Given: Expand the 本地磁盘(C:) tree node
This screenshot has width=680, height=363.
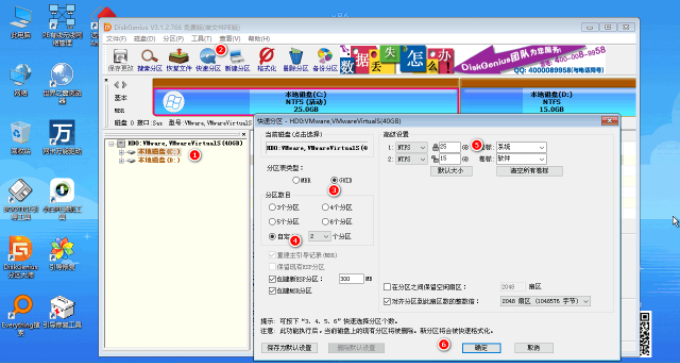Looking at the screenshot, I should [121, 152].
